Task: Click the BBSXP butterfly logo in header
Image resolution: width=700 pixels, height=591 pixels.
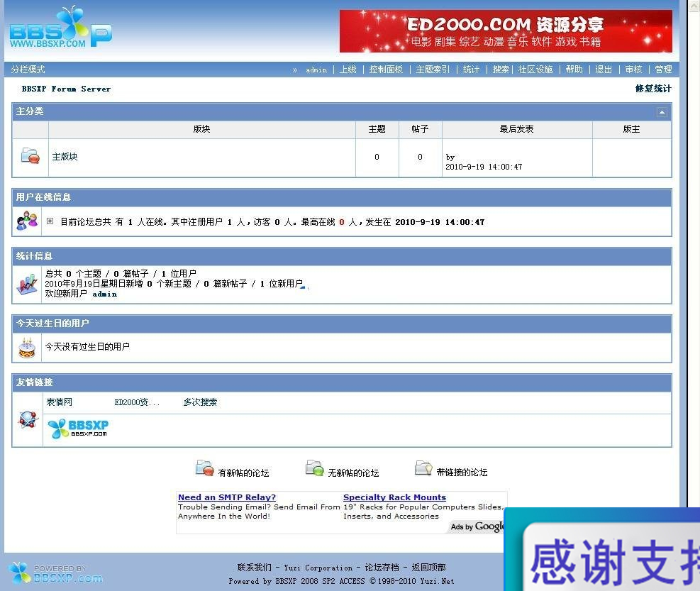Action: pos(61,27)
